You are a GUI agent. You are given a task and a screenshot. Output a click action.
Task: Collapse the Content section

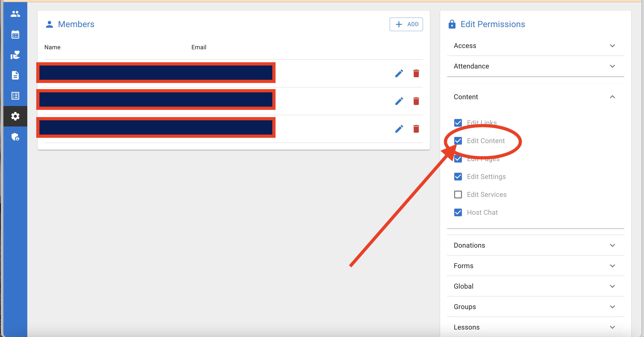pyautogui.click(x=612, y=97)
